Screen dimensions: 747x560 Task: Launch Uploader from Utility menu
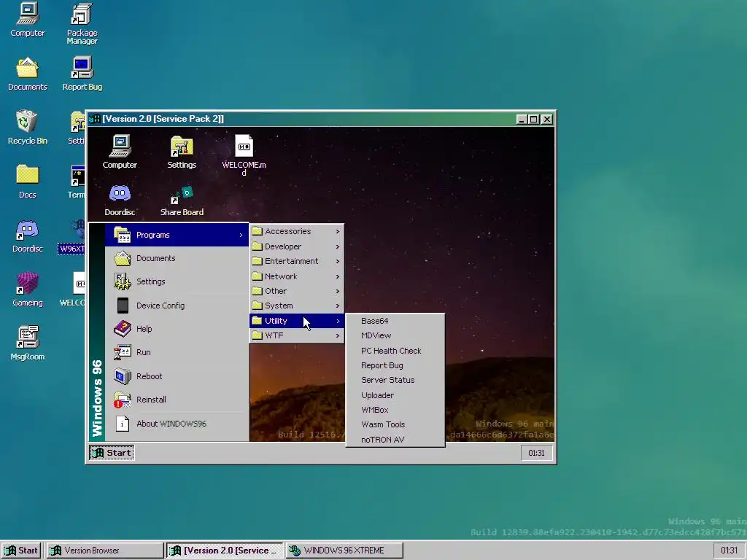tap(395, 395)
